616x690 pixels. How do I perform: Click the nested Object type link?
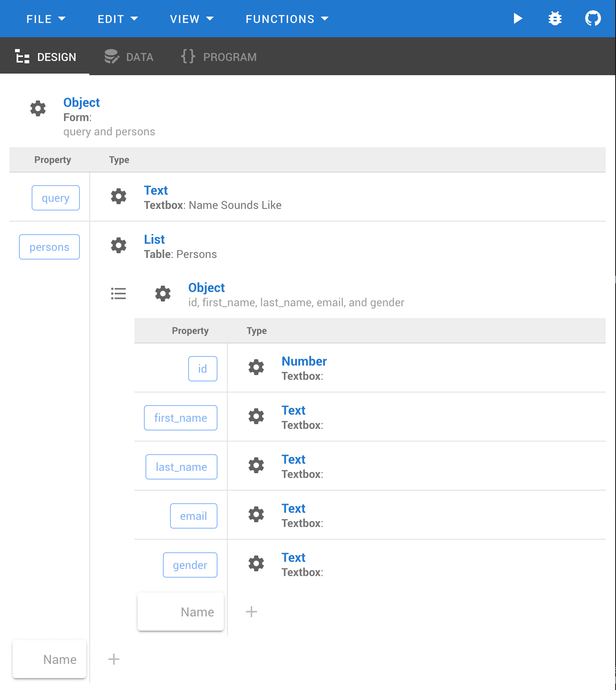(x=206, y=288)
